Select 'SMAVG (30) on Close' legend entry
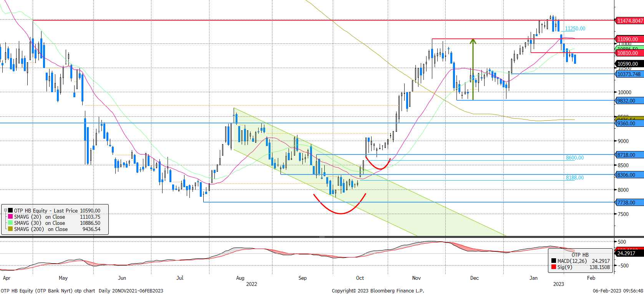The width and height of the screenshot is (644, 294). (40, 223)
